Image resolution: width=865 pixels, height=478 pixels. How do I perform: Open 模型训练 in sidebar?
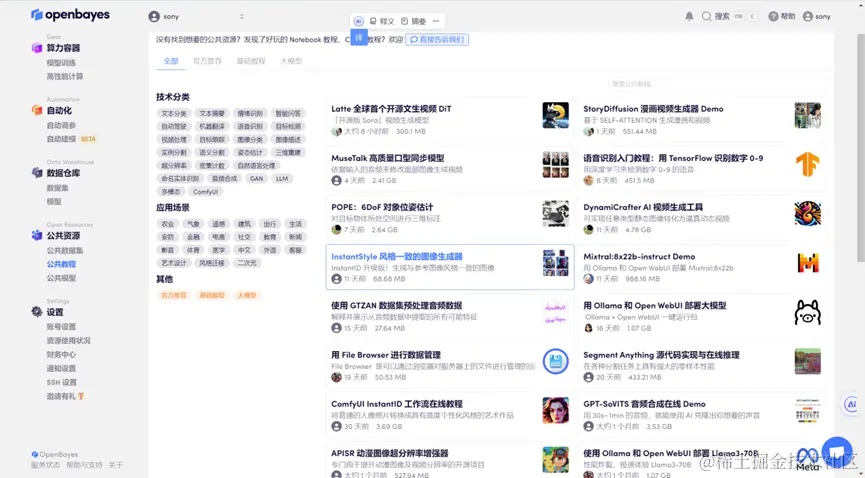point(61,63)
